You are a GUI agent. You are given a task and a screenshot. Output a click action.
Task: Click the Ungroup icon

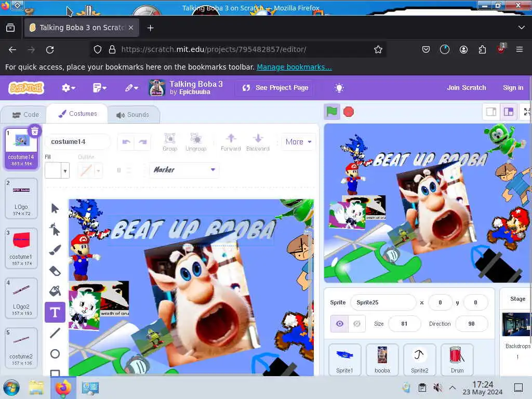[196, 142]
